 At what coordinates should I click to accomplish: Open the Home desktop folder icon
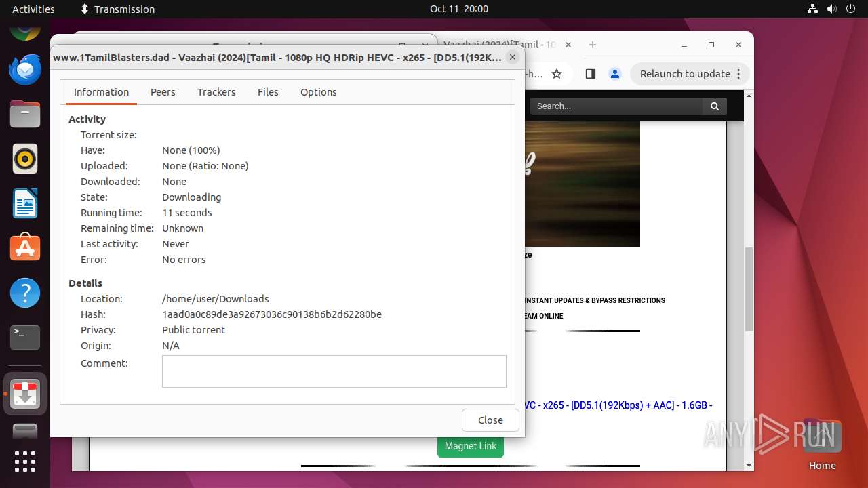point(822,444)
